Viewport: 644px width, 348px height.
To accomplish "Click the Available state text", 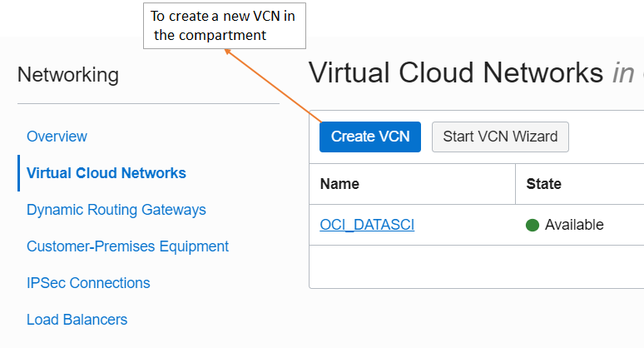I will tap(574, 225).
